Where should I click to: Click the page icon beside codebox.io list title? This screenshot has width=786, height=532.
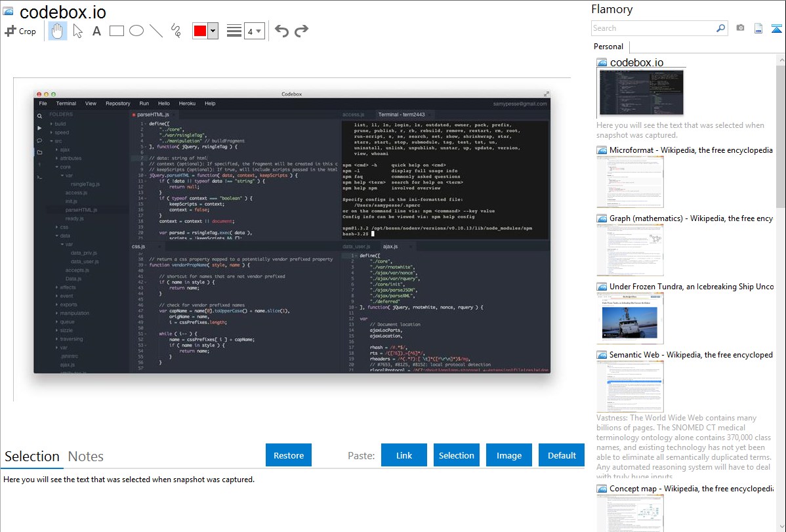point(602,63)
